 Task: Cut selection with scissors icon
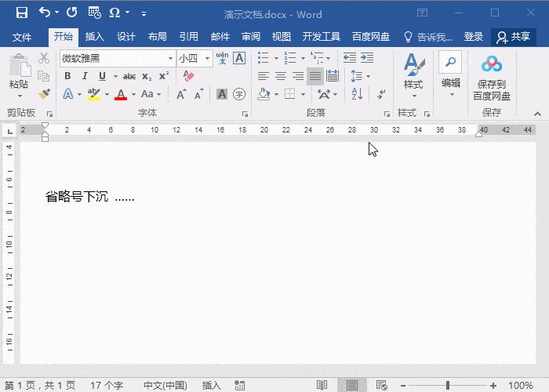pos(44,58)
